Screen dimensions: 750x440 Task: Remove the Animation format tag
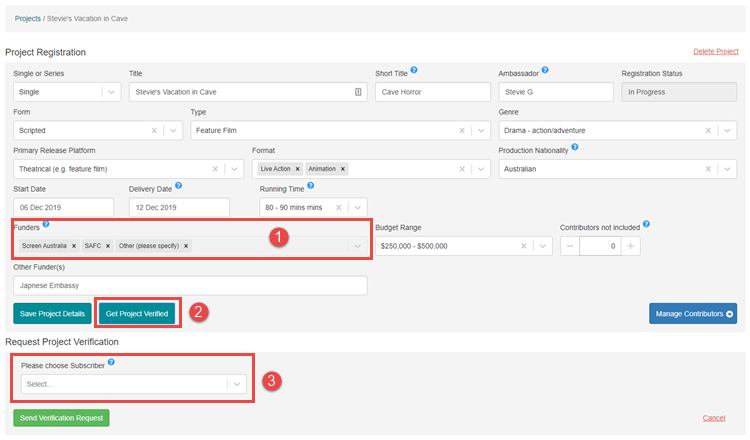(343, 169)
